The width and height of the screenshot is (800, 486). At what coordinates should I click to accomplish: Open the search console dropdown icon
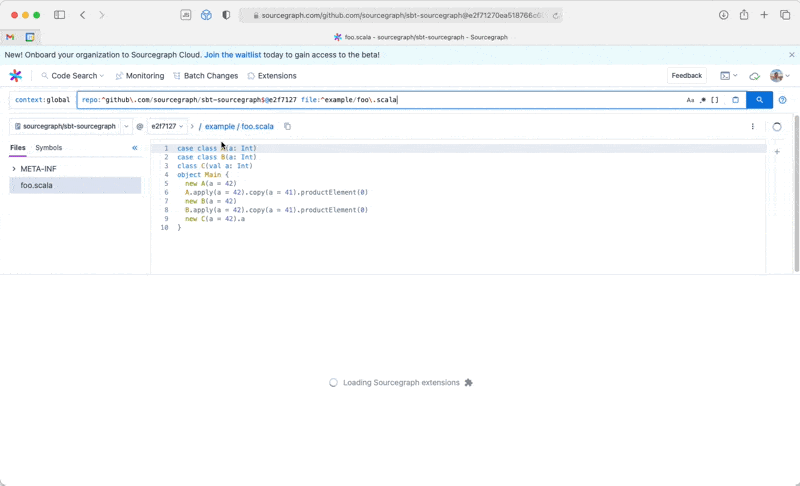point(729,75)
